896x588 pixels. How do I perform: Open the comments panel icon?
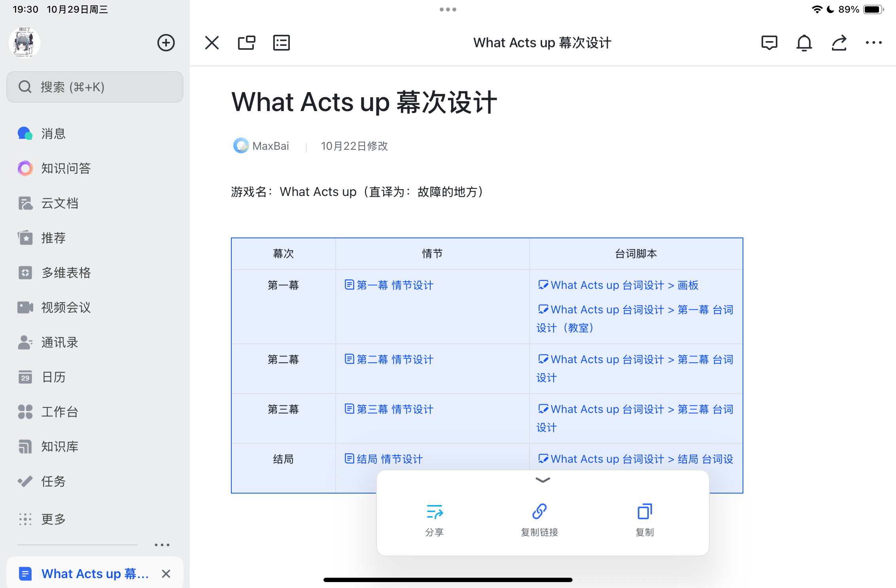[769, 43]
